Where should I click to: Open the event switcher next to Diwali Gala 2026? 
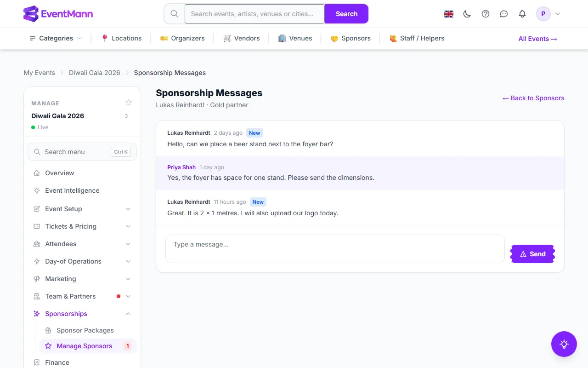(126, 116)
